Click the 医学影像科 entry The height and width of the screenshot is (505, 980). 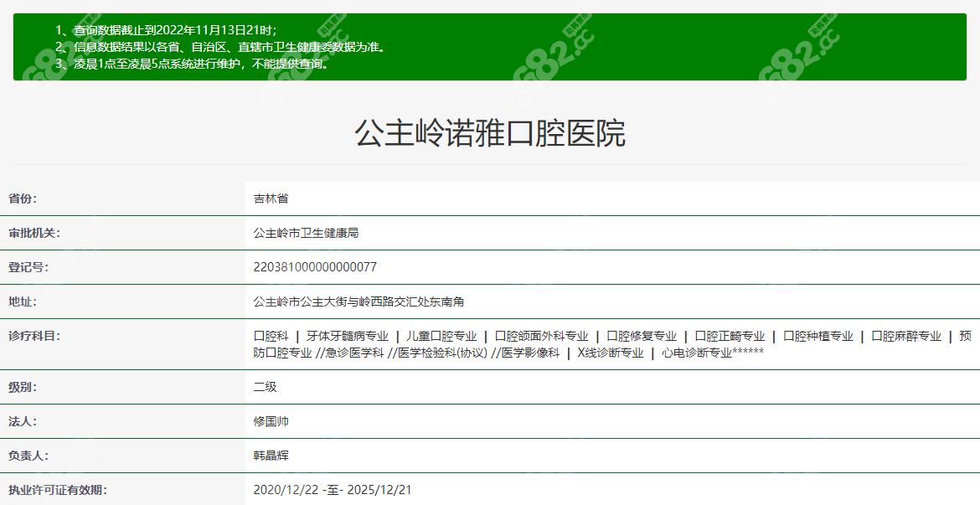coord(530,353)
